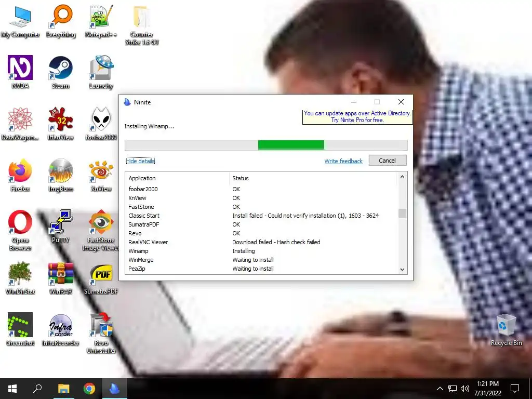Open the My Computer desktop icon
532x399 pixels.
(x=20, y=21)
